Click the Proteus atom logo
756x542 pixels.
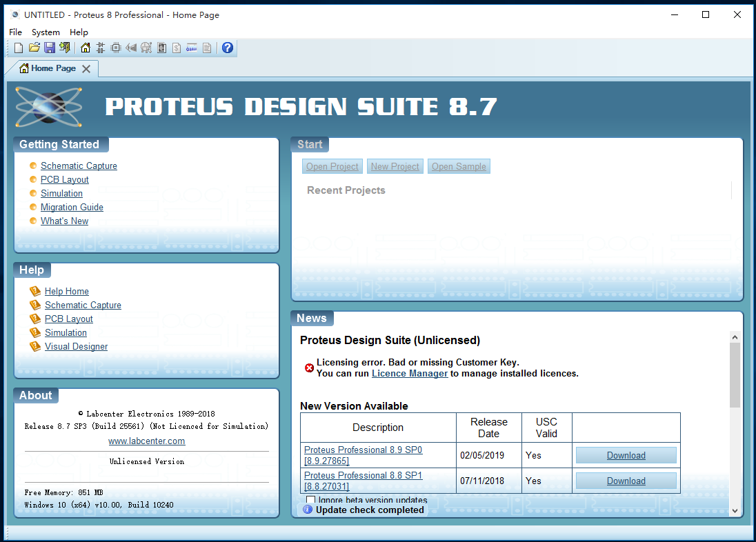click(48, 107)
